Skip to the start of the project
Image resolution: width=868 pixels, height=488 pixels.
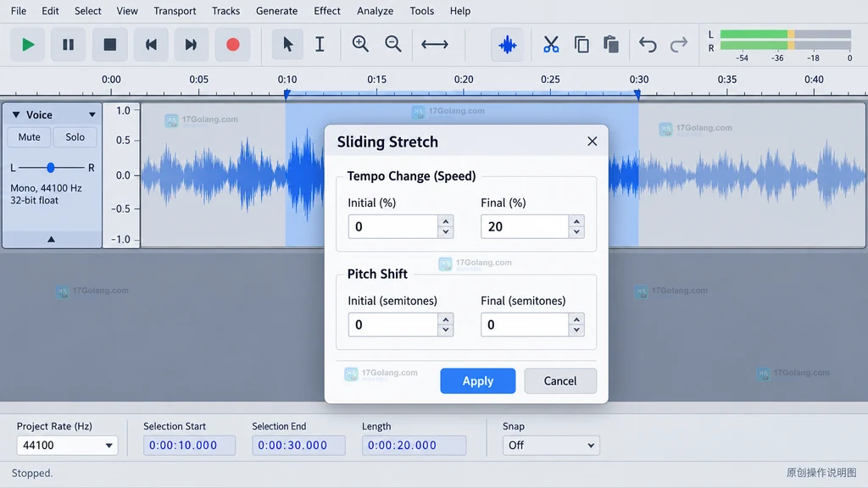[151, 44]
